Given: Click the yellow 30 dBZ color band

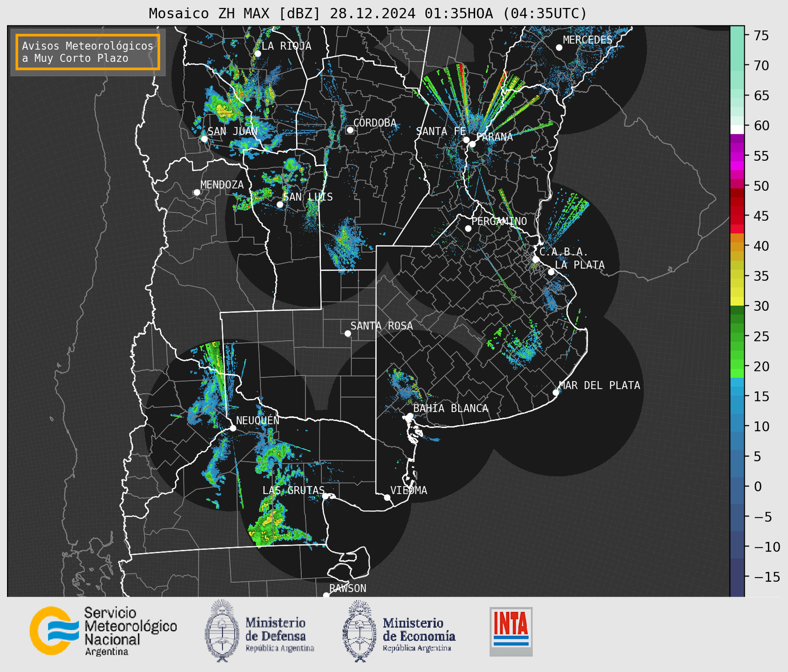Looking at the screenshot, I should point(737,301).
